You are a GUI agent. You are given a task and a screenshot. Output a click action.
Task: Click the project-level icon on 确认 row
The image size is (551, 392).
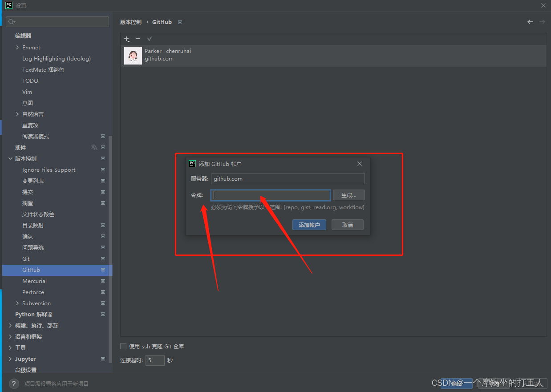point(103,236)
